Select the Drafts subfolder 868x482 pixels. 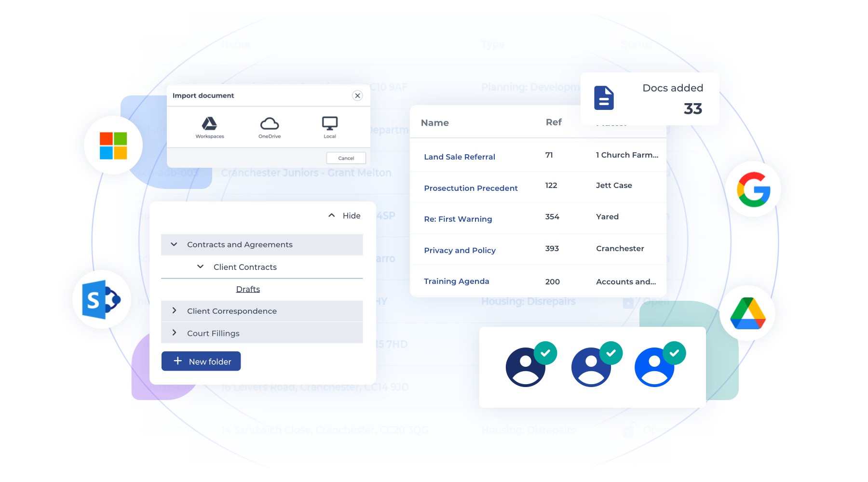248,289
